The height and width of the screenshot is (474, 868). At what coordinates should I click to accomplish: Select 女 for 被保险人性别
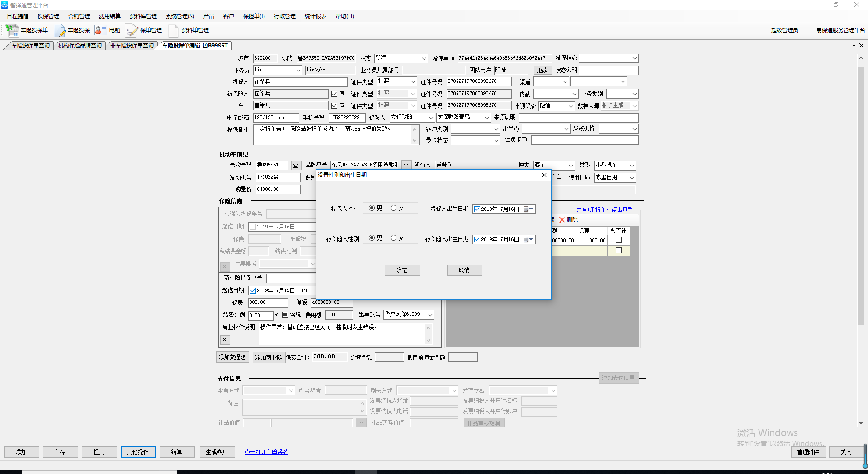click(394, 238)
